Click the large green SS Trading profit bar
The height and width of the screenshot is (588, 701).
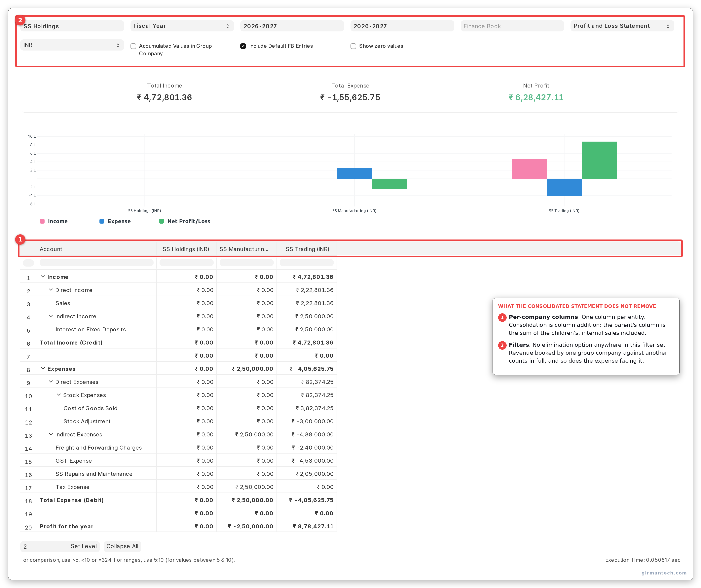[x=599, y=160]
